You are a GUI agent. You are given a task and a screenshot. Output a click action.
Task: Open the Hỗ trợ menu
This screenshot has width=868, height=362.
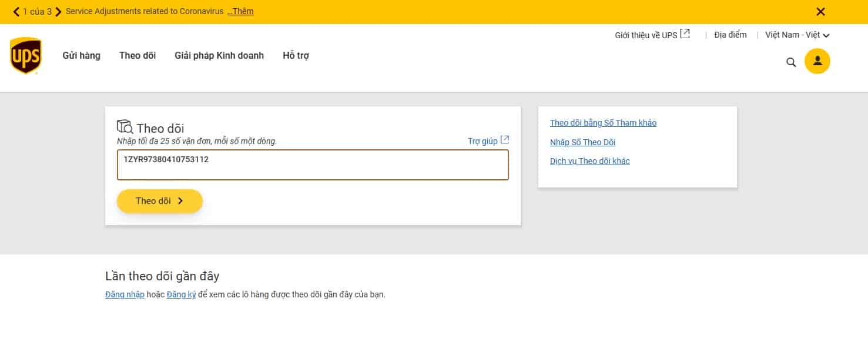296,55
